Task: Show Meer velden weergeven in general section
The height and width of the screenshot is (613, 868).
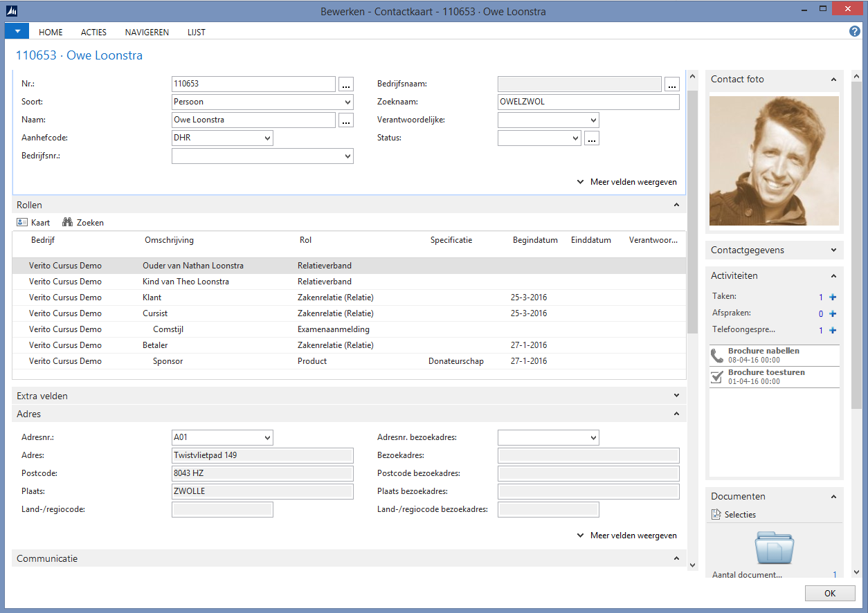Action: (x=627, y=182)
